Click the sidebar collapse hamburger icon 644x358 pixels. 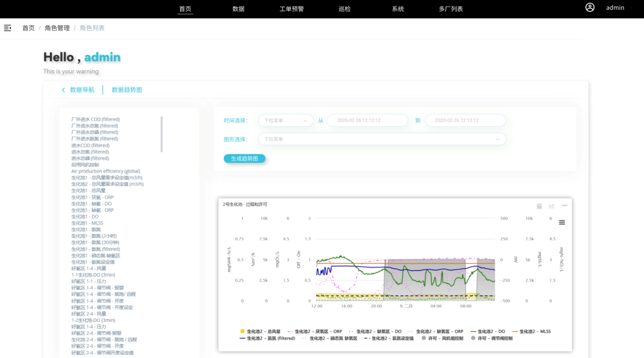coord(7,28)
